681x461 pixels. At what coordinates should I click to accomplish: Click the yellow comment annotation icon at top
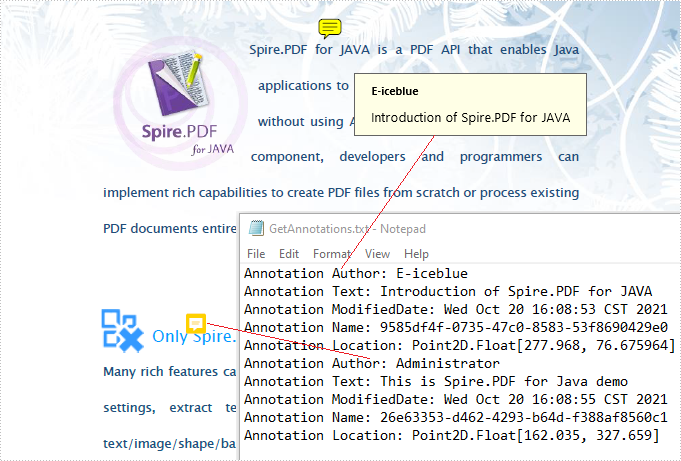pos(330,29)
